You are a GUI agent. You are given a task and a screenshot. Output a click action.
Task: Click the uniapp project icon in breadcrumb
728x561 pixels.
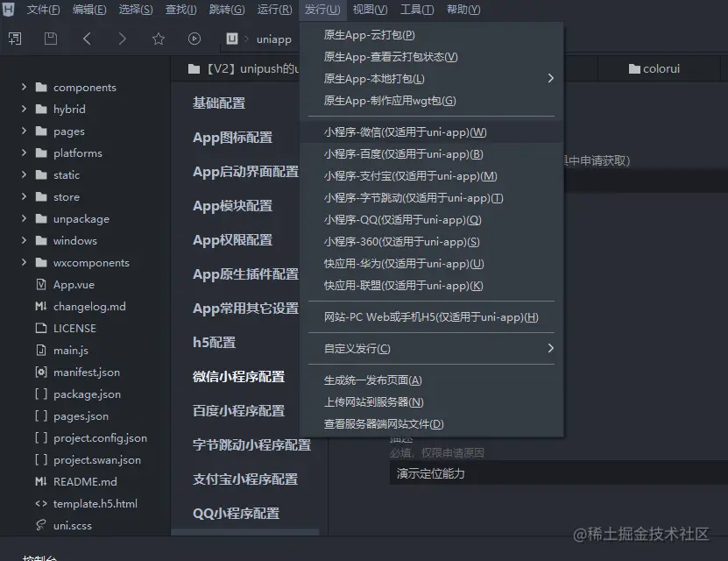pos(232,39)
